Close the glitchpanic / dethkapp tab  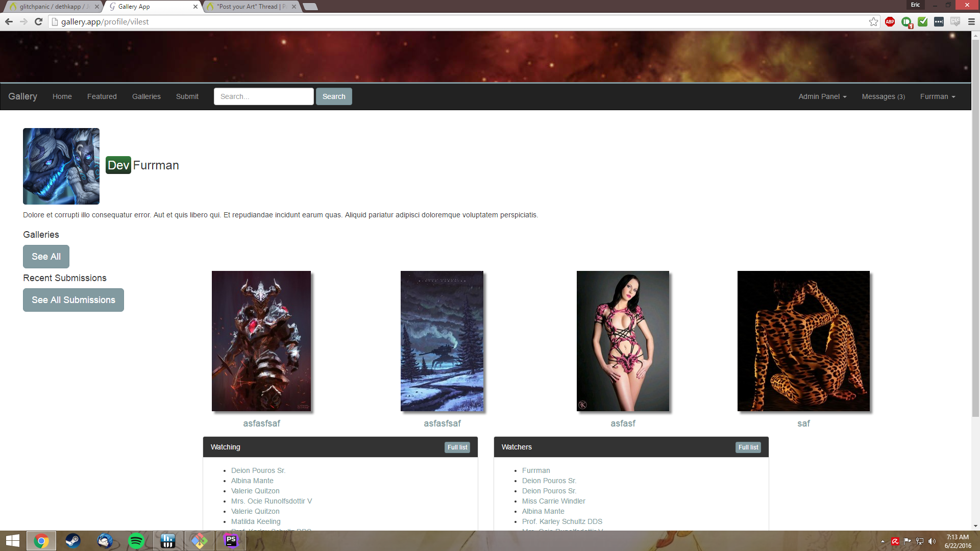pyautogui.click(x=97, y=7)
